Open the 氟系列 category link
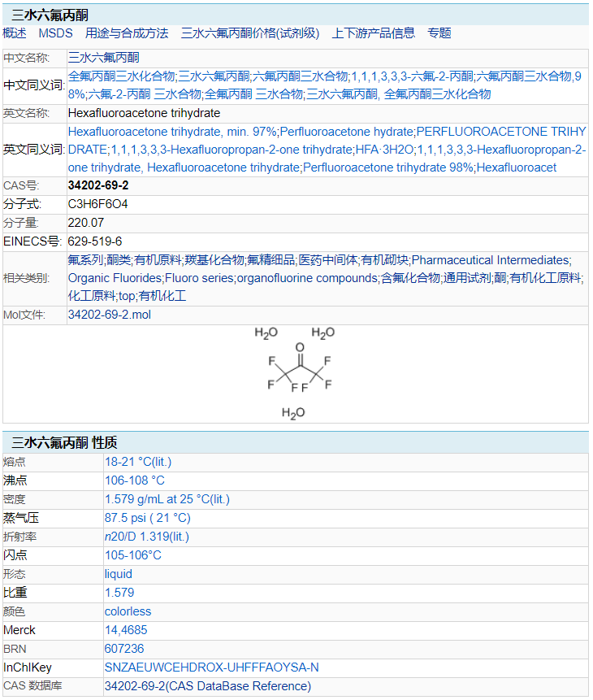 (85, 260)
